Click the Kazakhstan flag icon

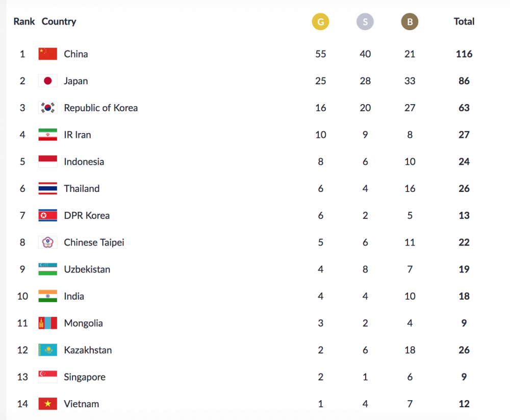point(47,350)
